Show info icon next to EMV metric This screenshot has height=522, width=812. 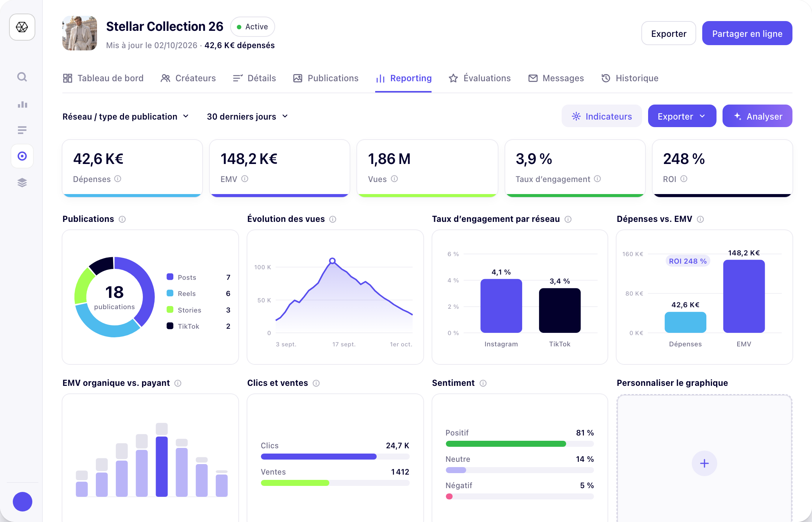pyautogui.click(x=245, y=179)
